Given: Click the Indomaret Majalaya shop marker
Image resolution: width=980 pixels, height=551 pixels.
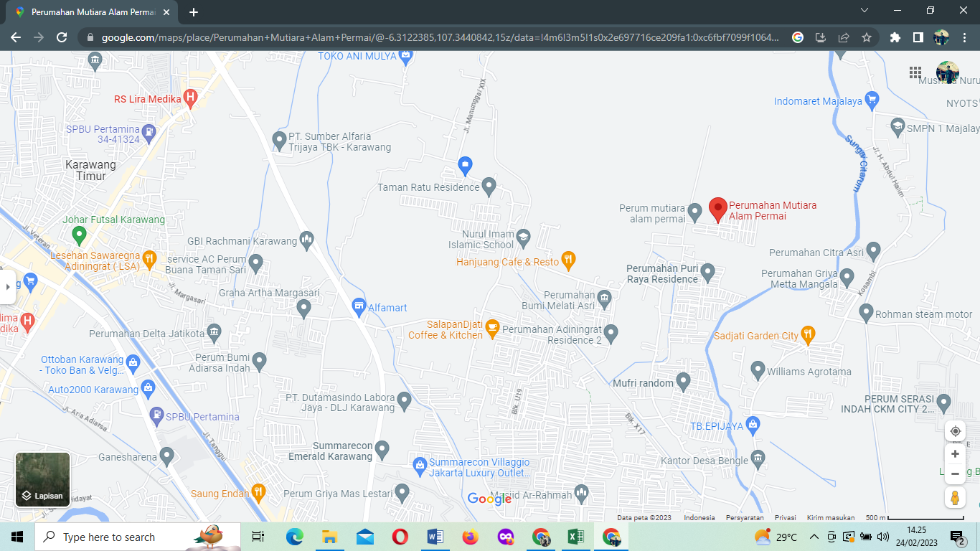Looking at the screenshot, I should pos(872,100).
